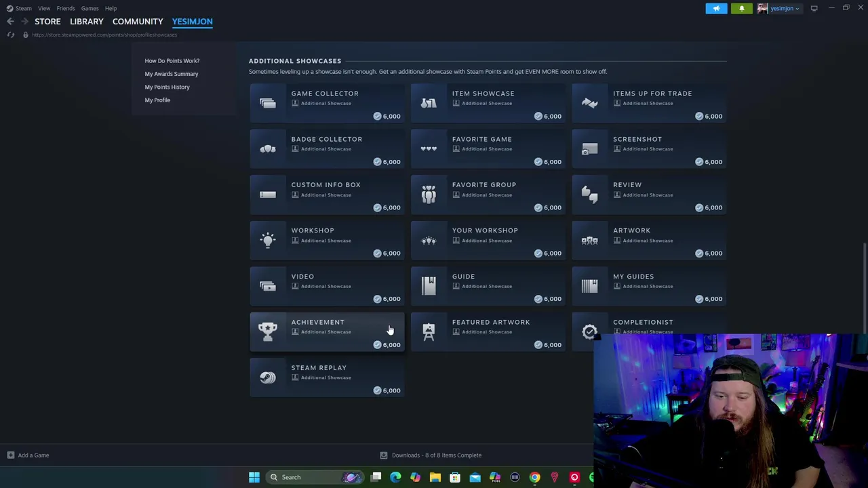
Task: Switch to the COMMUNITY tab
Action: coord(138,22)
